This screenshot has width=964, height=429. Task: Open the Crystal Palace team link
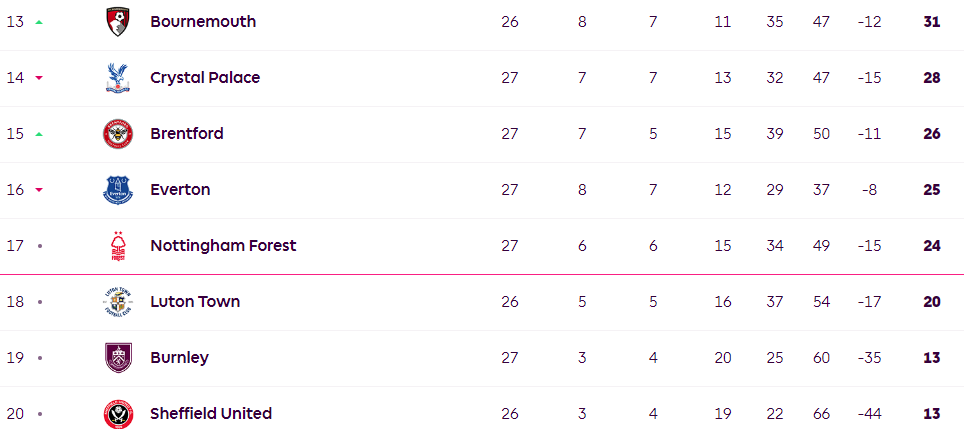point(205,78)
